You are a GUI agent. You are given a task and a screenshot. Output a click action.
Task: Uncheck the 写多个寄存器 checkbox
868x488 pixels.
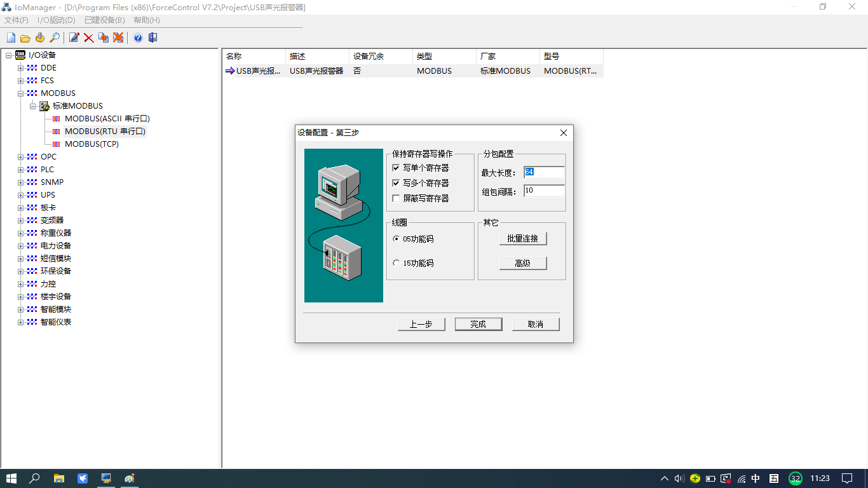tap(397, 183)
